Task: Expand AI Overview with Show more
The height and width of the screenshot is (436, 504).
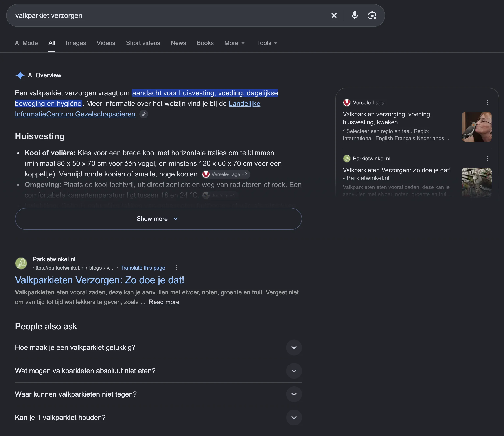Action: pyautogui.click(x=158, y=219)
